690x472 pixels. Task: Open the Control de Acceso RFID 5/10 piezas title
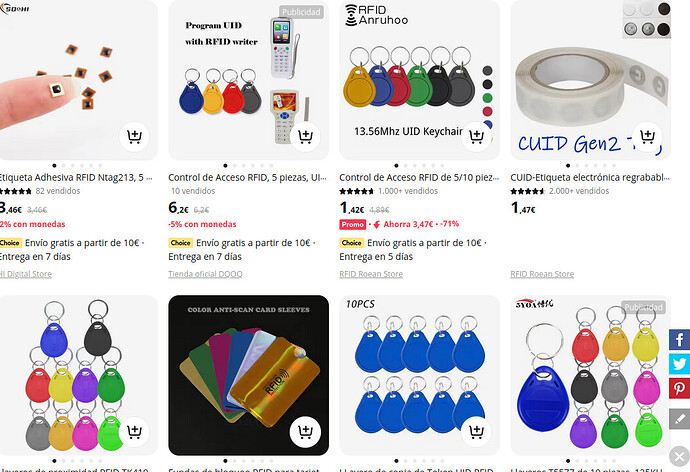coord(418,177)
